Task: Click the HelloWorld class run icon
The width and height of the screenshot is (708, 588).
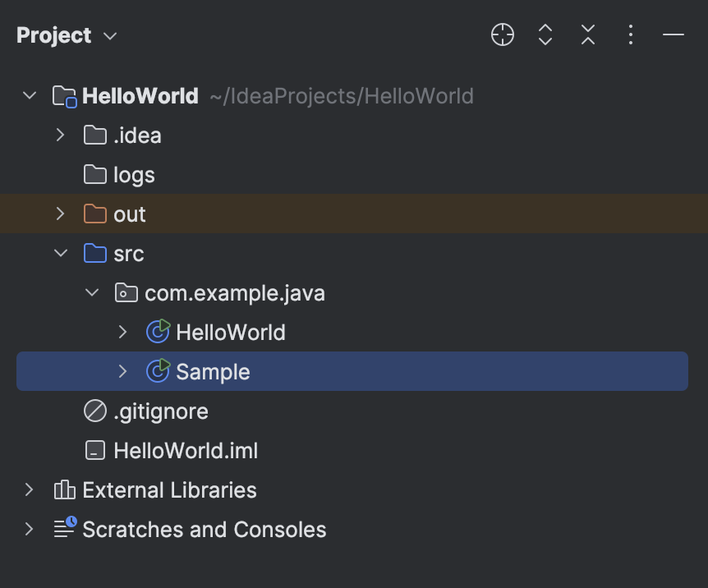Action: (159, 332)
